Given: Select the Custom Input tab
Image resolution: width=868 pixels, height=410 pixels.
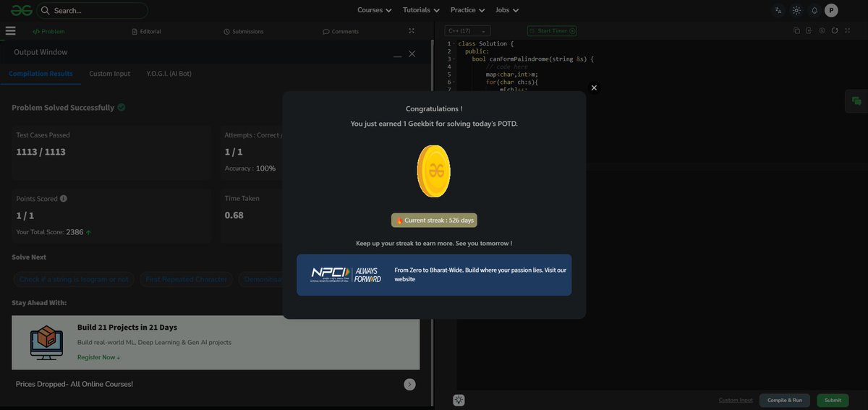Looking at the screenshot, I should click(110, 74).
